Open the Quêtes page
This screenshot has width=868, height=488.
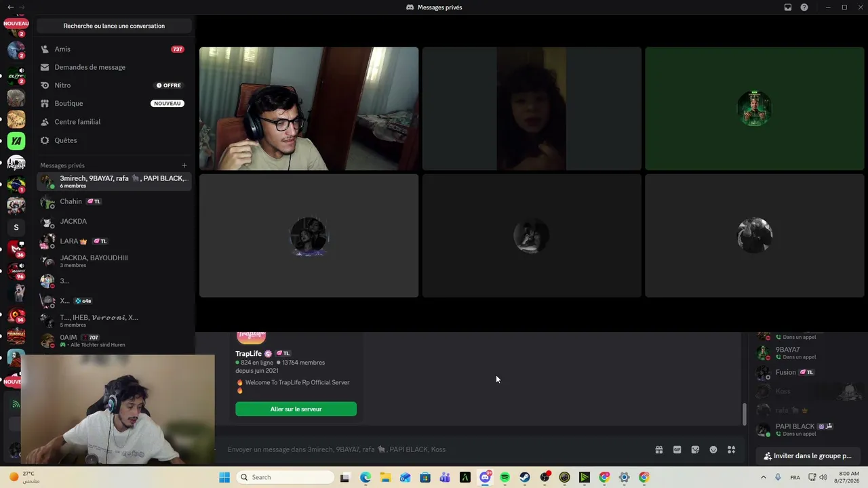(x=113, y=140)
